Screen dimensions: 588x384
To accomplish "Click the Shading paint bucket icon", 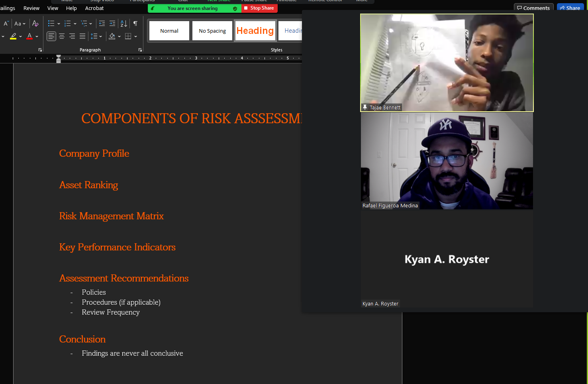I will (112, 36).
